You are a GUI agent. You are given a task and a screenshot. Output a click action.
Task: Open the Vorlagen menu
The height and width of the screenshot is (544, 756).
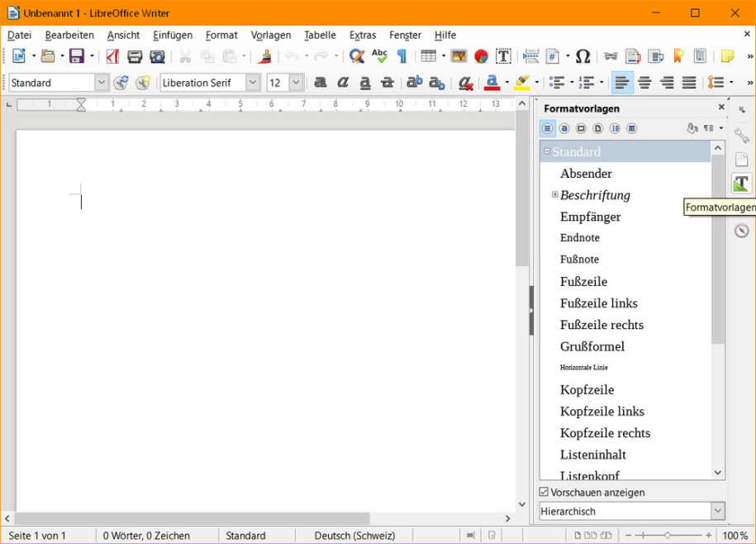271,35
